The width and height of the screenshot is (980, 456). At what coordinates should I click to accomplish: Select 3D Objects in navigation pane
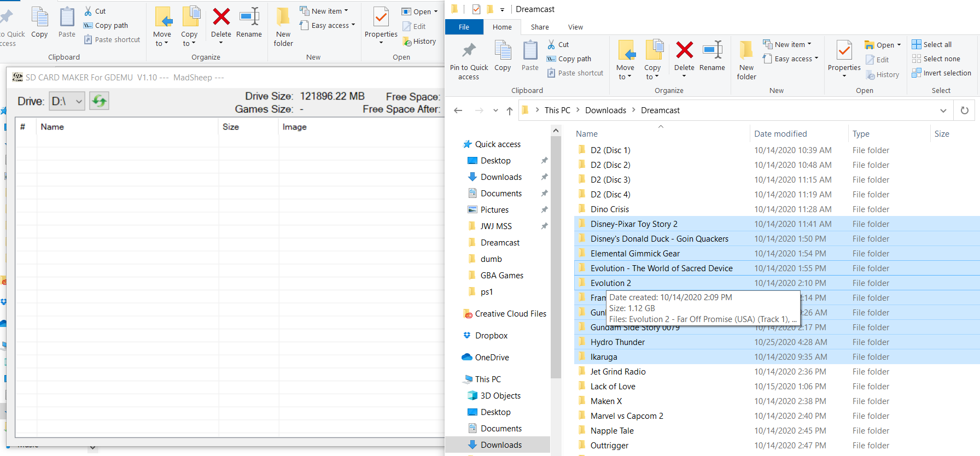click(x=500, y=395)
